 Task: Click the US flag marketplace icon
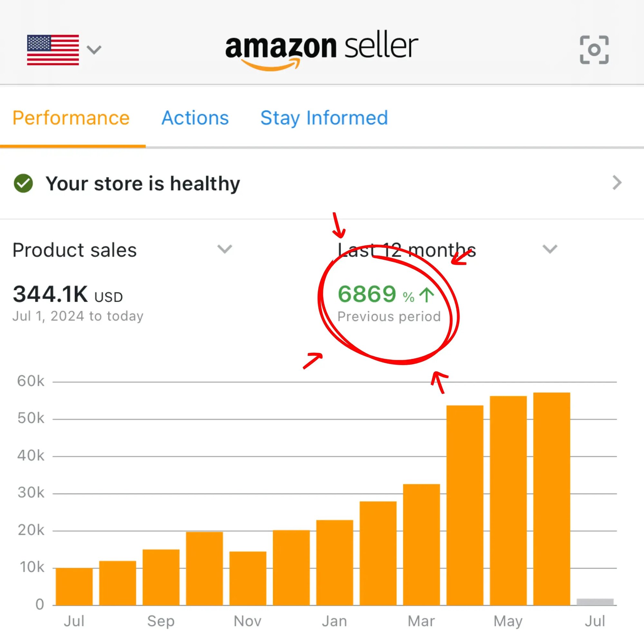[x=53, y=50]
